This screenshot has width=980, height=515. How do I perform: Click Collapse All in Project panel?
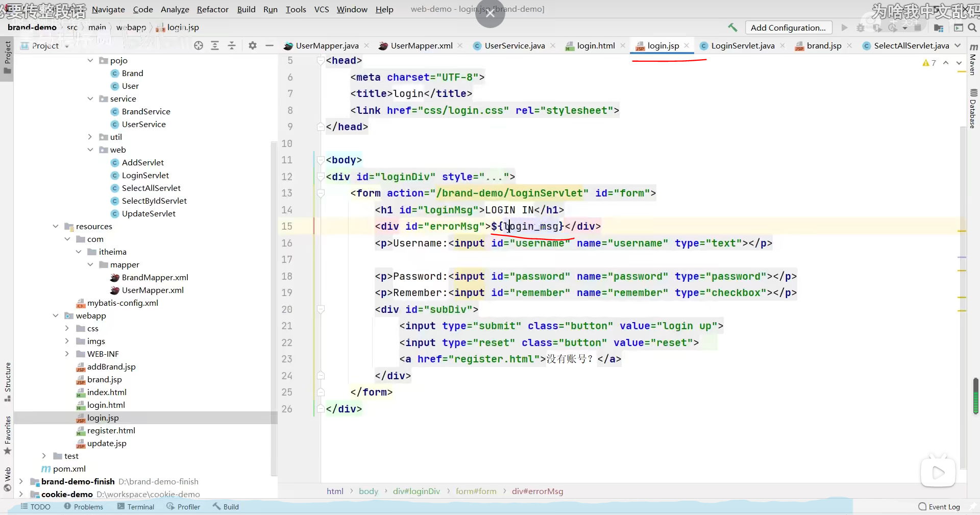[232, 45]
